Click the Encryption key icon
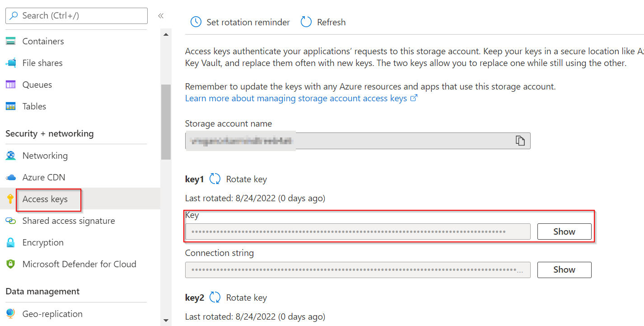The image size is (644, 326). pos(11,242)
